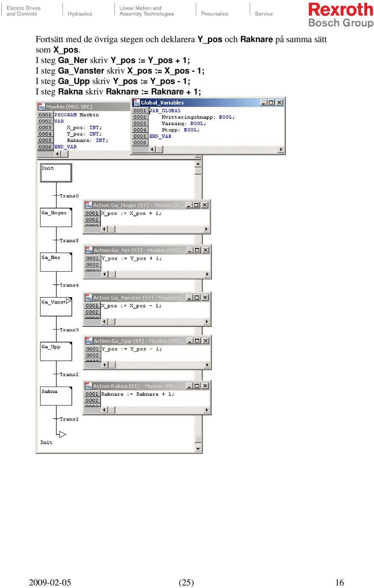Click the Action Ga_Ner window title icon

[x=89, y=251]
